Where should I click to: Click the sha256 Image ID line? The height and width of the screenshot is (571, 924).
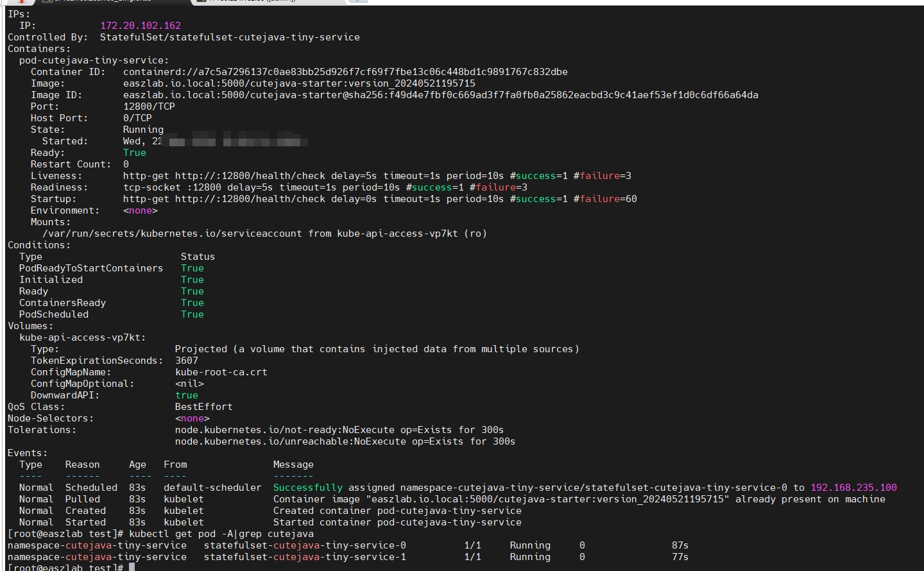click(440, 95)
